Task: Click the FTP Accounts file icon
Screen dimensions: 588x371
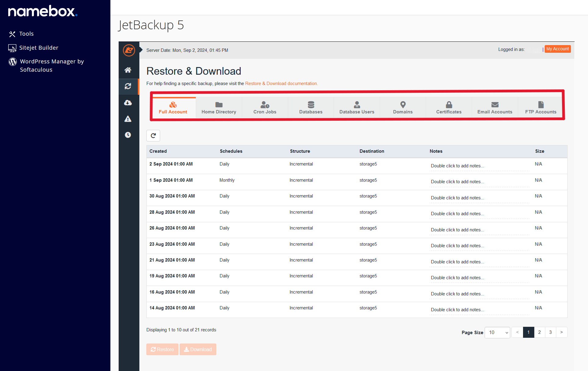Action: [541, 105]
